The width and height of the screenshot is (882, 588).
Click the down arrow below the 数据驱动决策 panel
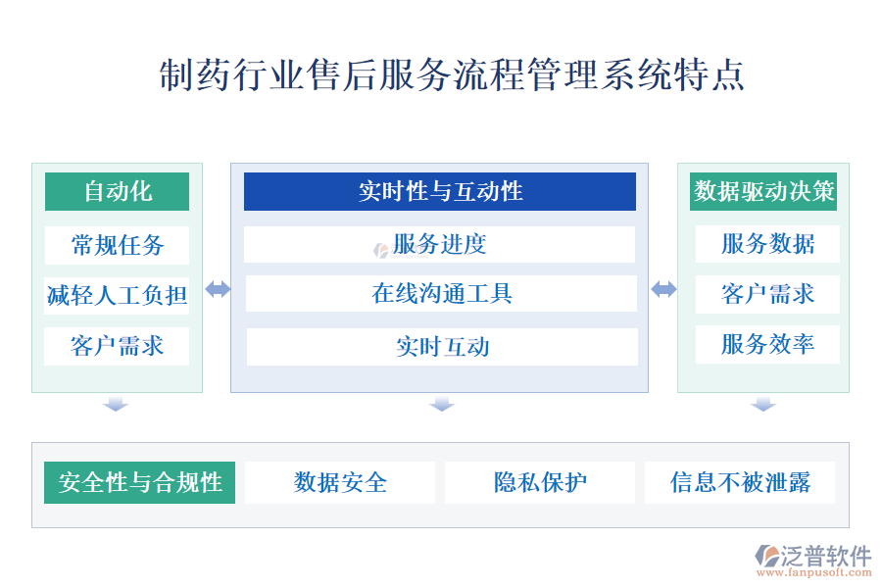point(763,404)
